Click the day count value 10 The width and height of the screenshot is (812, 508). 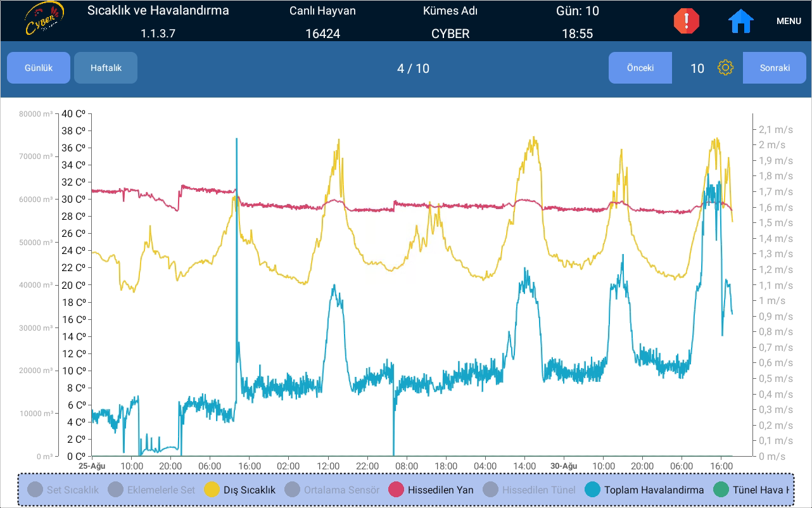click(x=697, y=68)
